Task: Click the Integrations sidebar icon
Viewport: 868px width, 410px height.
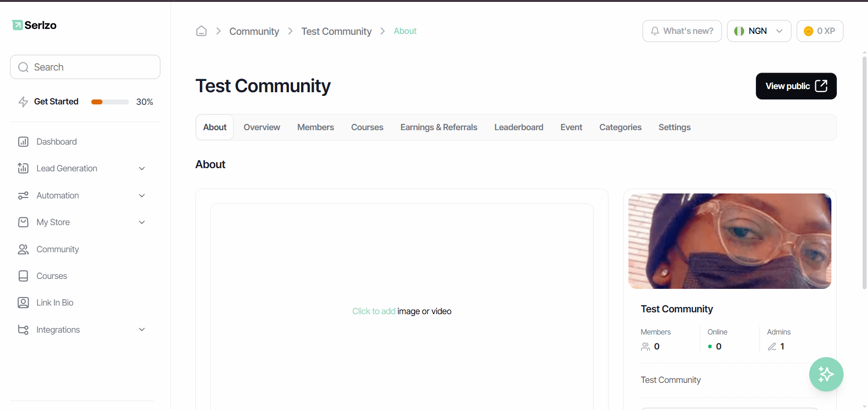Action: 23,330
